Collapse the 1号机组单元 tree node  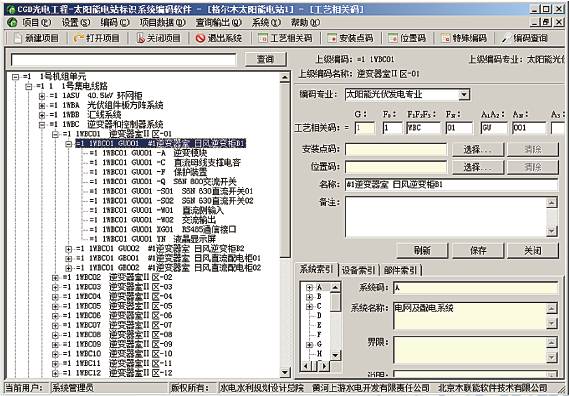pyautogui.click(x=15, y=77)
